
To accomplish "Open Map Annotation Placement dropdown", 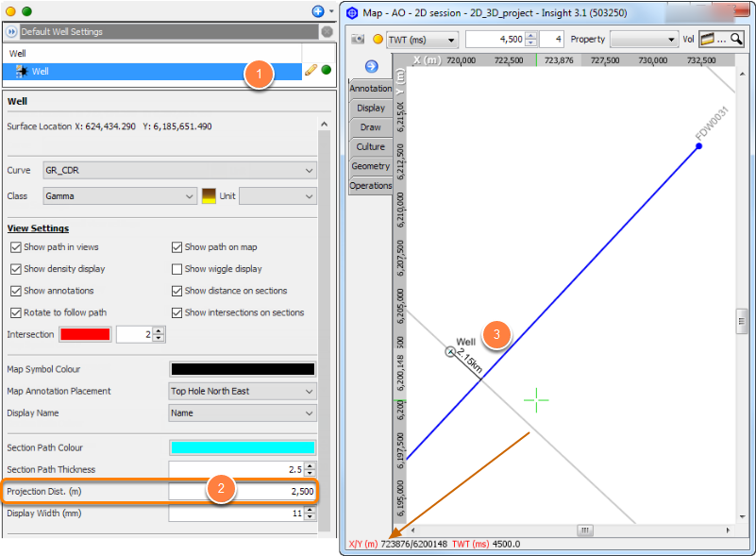I will (243, 391).
